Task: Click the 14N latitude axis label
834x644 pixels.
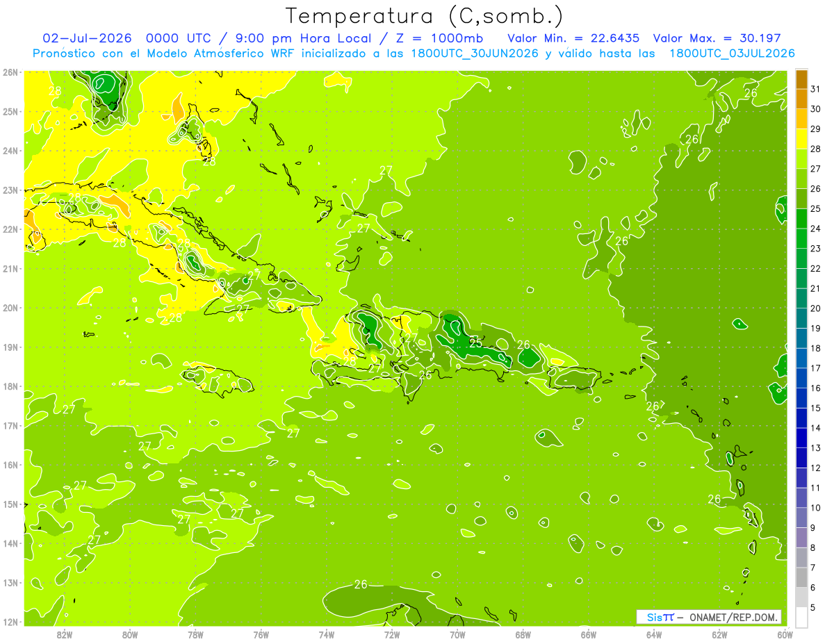Action: tap(10, 543)
